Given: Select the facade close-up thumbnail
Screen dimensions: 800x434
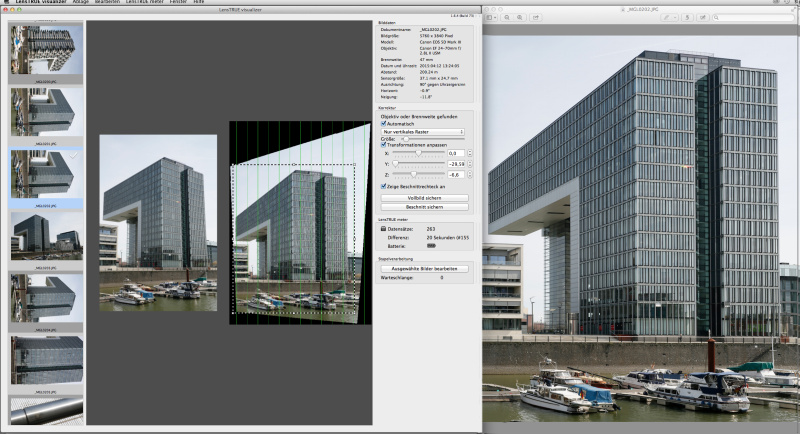Looking at the screenshot, I should click(46, 360).
